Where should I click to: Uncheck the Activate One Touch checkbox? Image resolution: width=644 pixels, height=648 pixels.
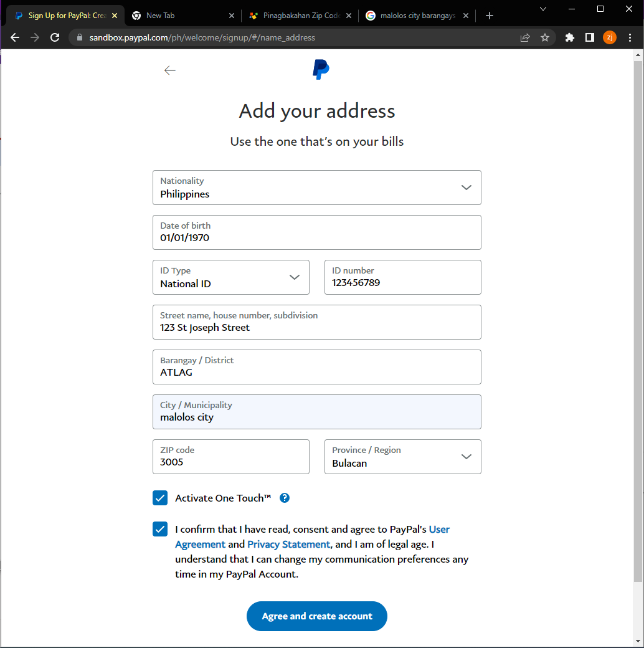pyautogui.click(x=160, y=498)
